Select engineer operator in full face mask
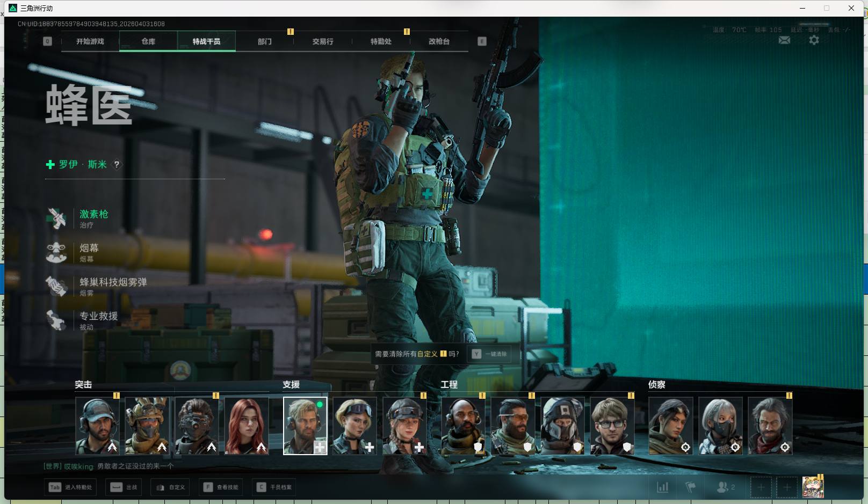Image resolution: width=868 pixels, height=504 pixels. [562, 426]
